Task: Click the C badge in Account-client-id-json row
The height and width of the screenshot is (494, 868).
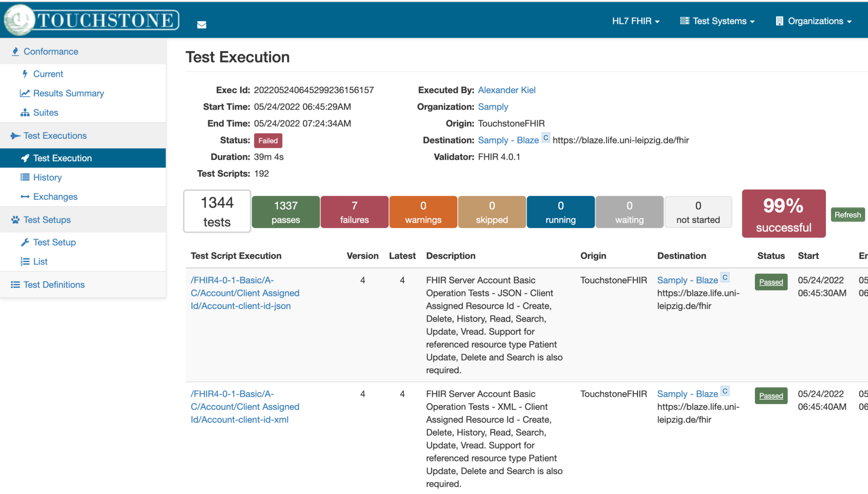Action: tap(725, 277)
